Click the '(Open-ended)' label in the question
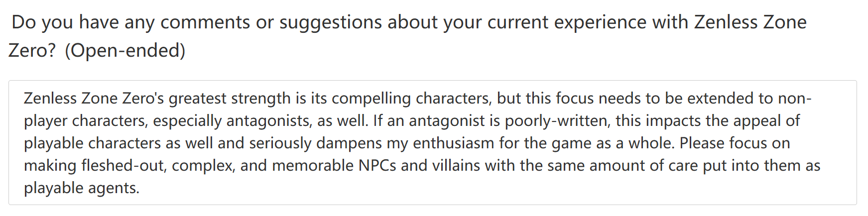This screenshot has height=216, width=868. pyautogui.click(x=125, y=50)
